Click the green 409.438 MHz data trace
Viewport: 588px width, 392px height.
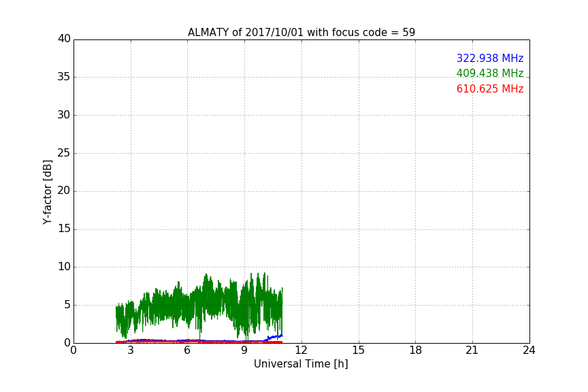pyautogui.click(x=199, y=306)
